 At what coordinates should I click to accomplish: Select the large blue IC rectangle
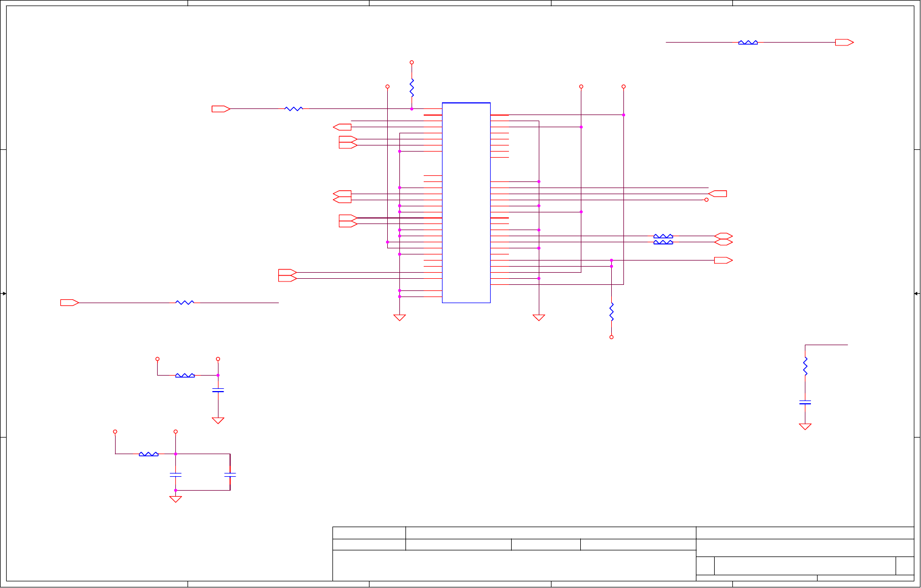[x=466, y=202]
